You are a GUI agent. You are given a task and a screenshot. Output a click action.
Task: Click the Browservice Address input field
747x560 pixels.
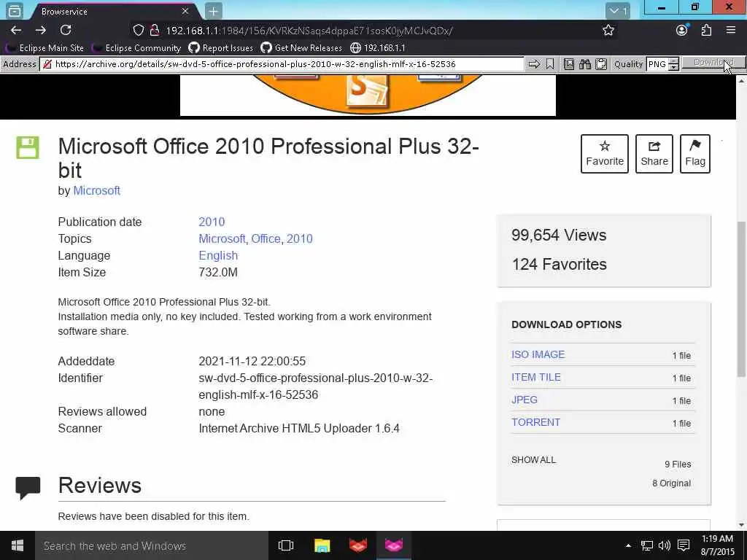pyautogui.click(x=282, y=64)
